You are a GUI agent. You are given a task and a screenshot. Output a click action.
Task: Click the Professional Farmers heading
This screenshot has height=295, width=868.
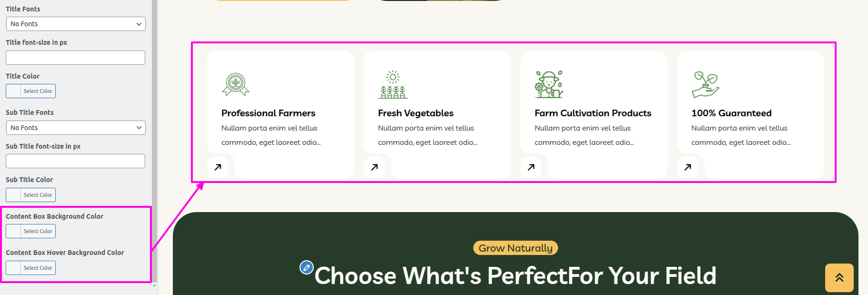[268, 113]
